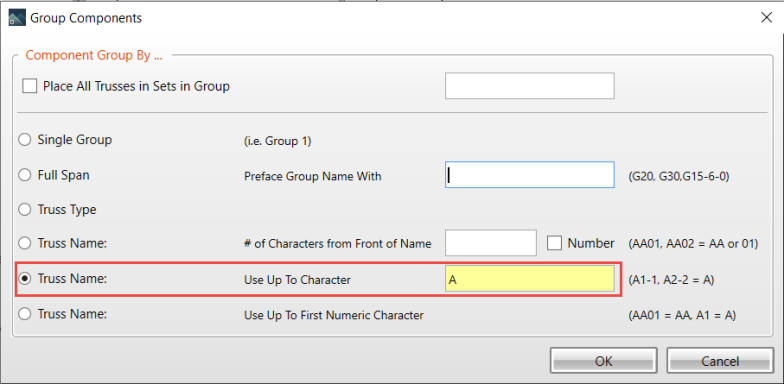Click the Cancel button

[720, 360]
